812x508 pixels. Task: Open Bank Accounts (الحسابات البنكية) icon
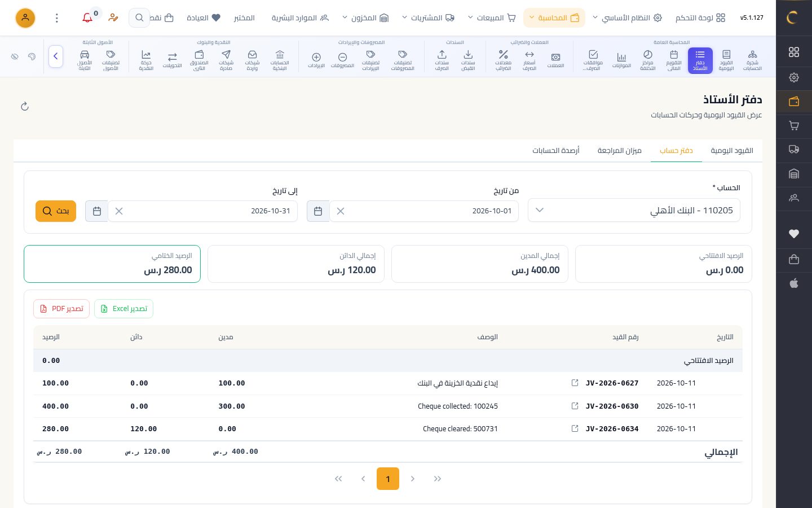[280, 60]
